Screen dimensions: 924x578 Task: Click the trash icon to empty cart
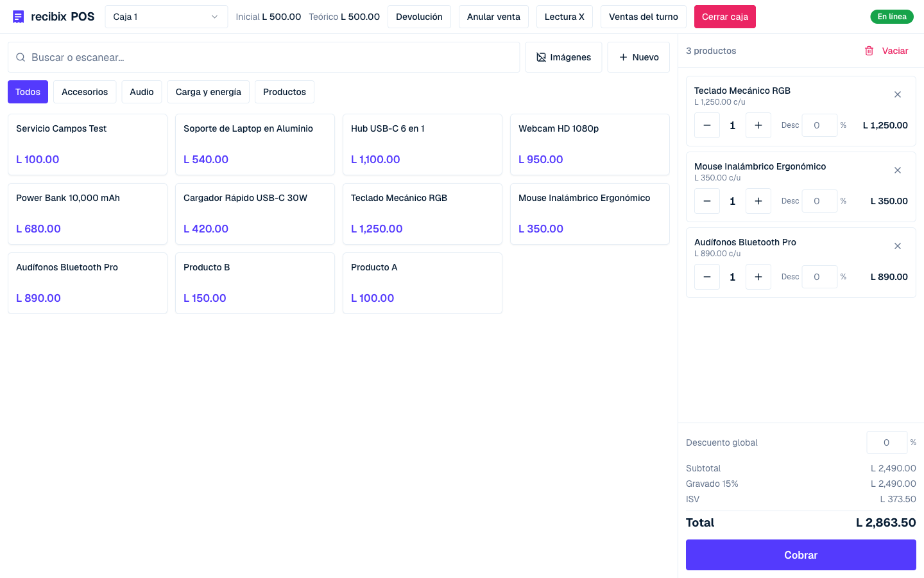pos(869,51)
